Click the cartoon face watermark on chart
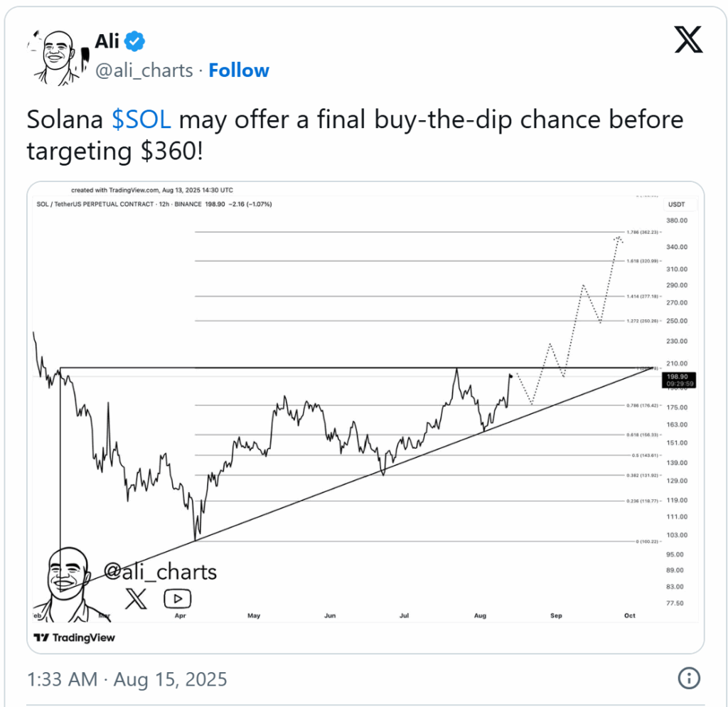Viewport: 728px width, 707px height. (x=68, y=585)
